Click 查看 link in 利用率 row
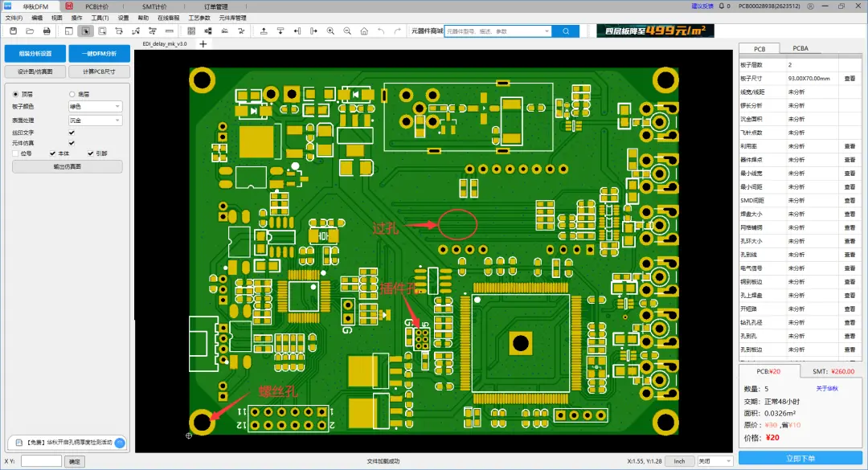The width and height of the screenshot is (868, 470). pyautogui.click(x=850, y=146)
